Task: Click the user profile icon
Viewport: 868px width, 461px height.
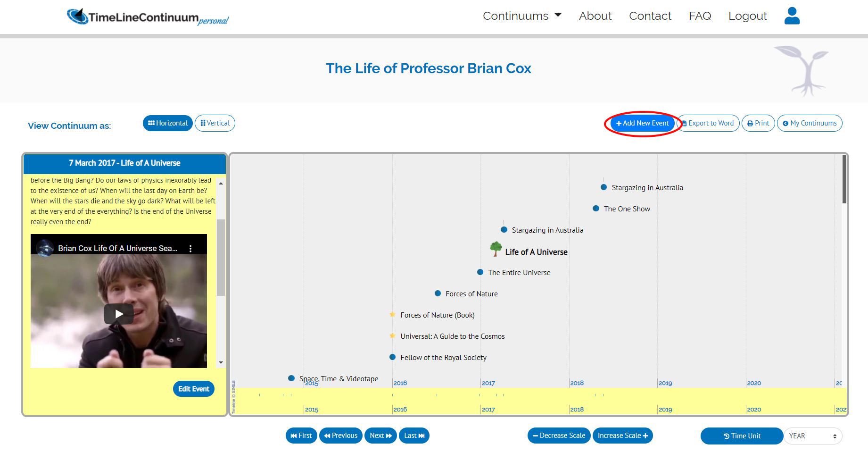Action: click(x=792, y=16)
